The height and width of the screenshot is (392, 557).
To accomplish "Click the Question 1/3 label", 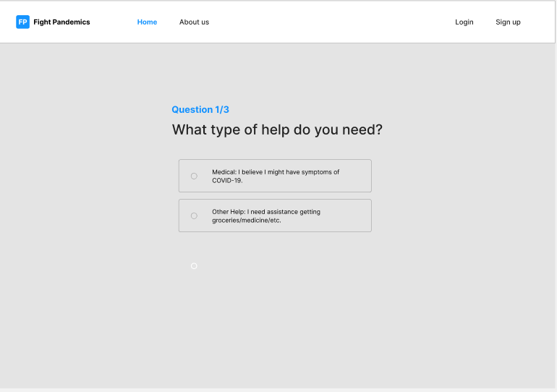I will click(x=200, y=110).
